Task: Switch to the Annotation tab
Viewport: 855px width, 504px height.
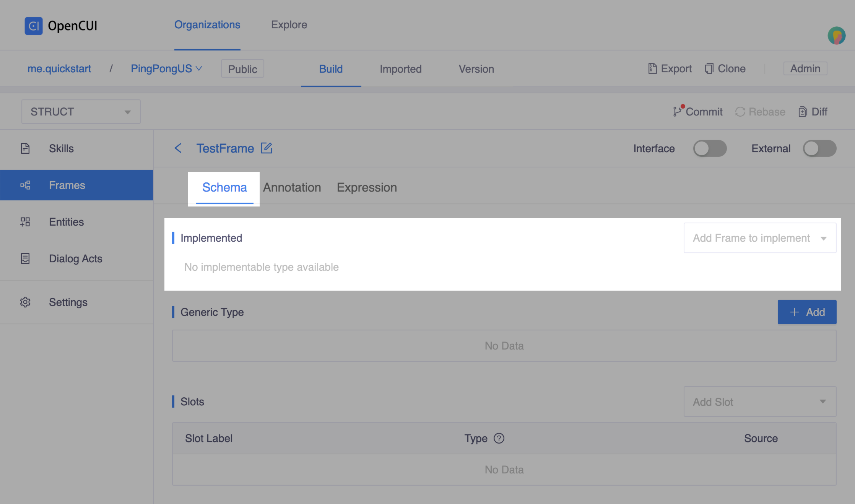Action: [x=292, y=187]
